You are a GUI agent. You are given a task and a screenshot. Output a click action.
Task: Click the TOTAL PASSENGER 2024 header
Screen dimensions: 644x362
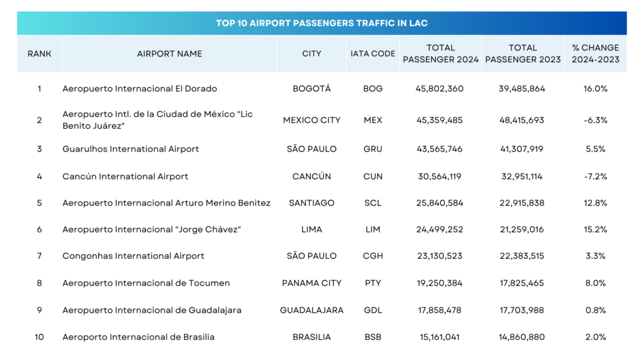pos(440,53)
